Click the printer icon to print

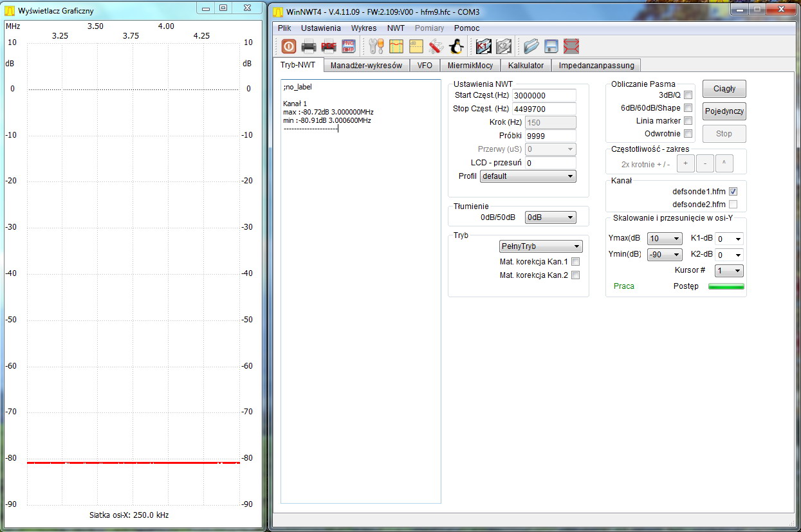pos(309,46)
